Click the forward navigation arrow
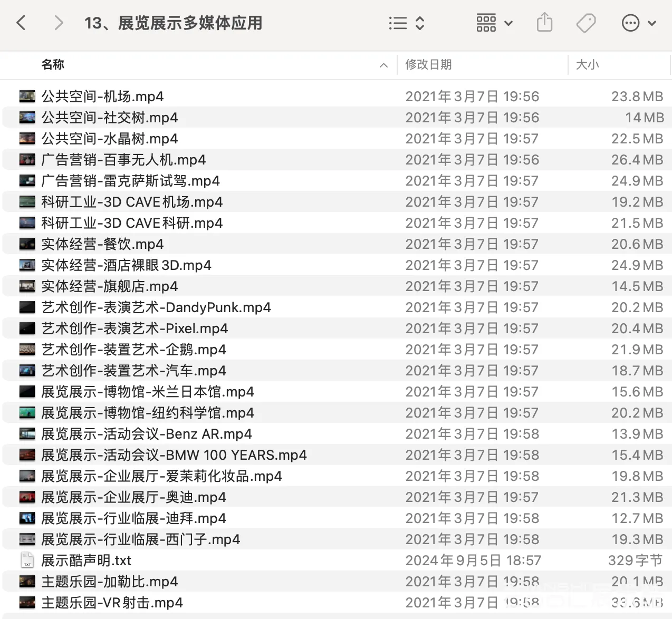The width and height of the screenshot is (672, 619). pyautogui.click(x=59, y=23)
